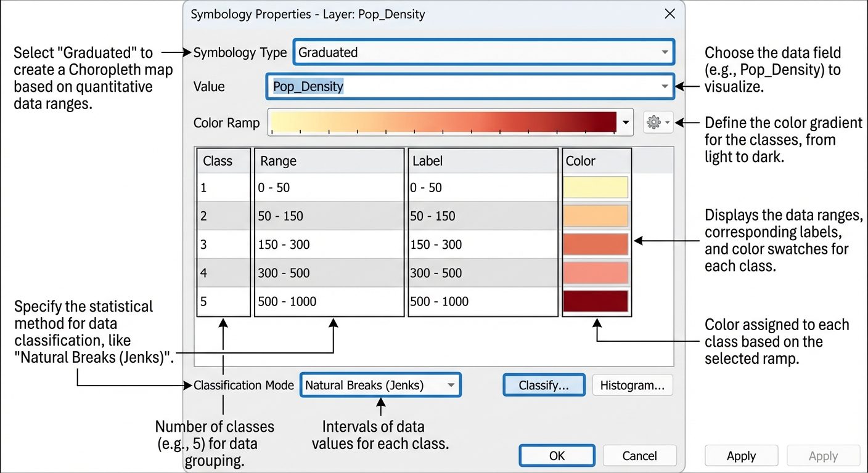This screenshot has width=868, height=473.
Task: Close the Symbology Properties dialog
Action: pyautogui.click(x=669, y=13)
